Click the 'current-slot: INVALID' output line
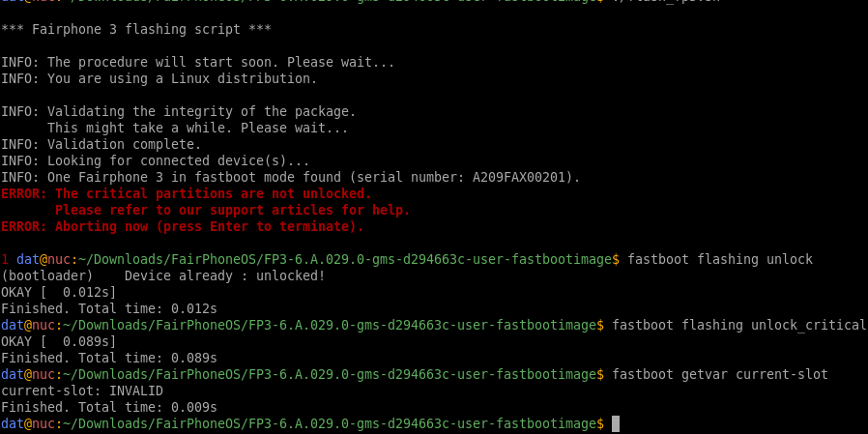 pyautogui.click(x=82, y=391)
